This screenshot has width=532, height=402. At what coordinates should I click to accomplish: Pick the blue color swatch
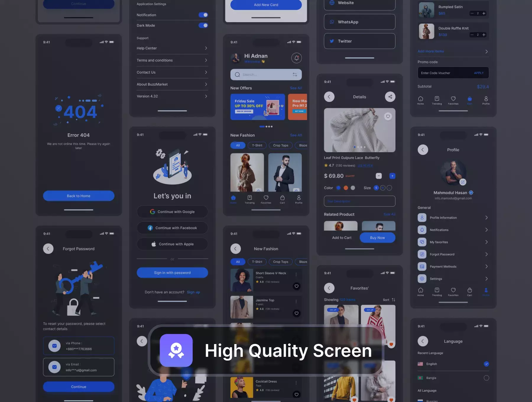click(338, 188)
